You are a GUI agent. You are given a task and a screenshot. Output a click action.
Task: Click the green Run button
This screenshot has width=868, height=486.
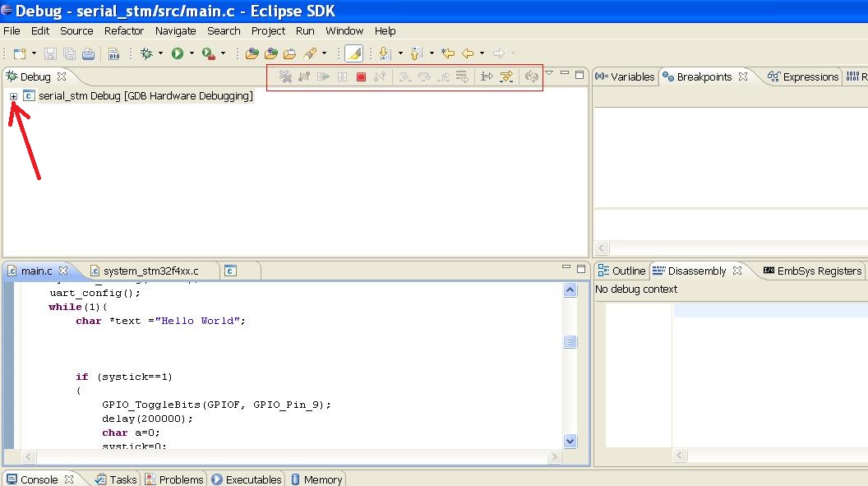(177, 53)
